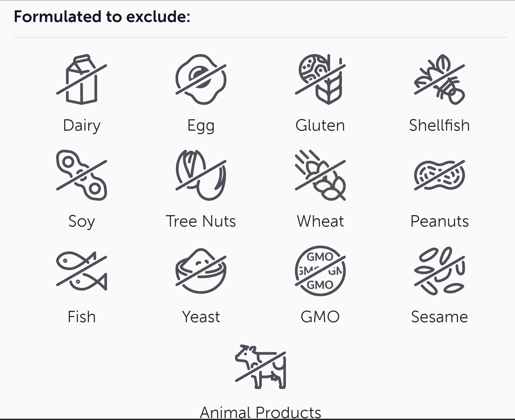
Task: Click the Tree Nuts exclusion icon
Action: [x=201, y=175]
